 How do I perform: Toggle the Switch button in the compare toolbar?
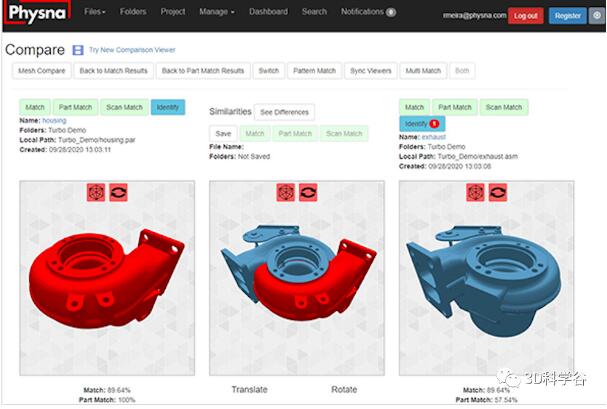pyautogui.click(x=268, y=71)
